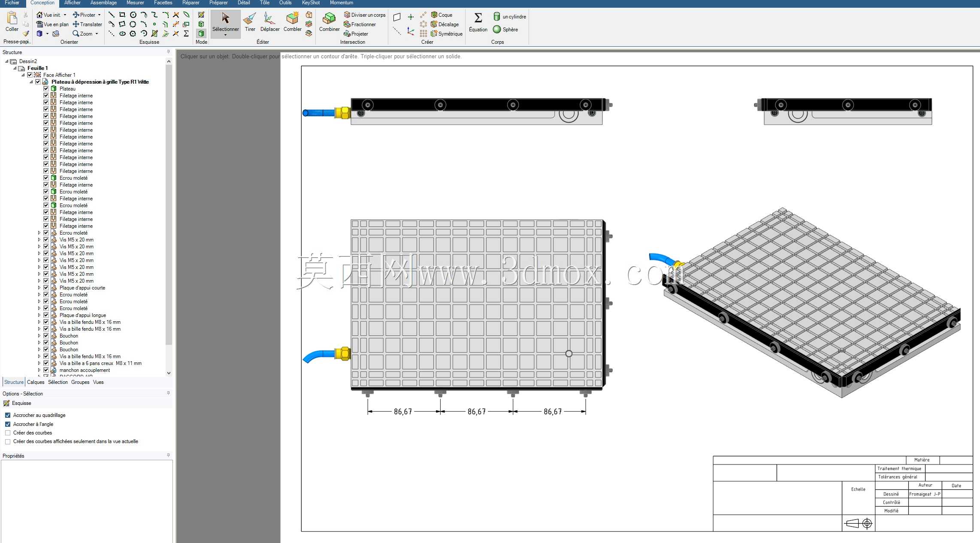
Task: Activate the Sélectionner arrow tool
Action: click(x=225, y=24)
